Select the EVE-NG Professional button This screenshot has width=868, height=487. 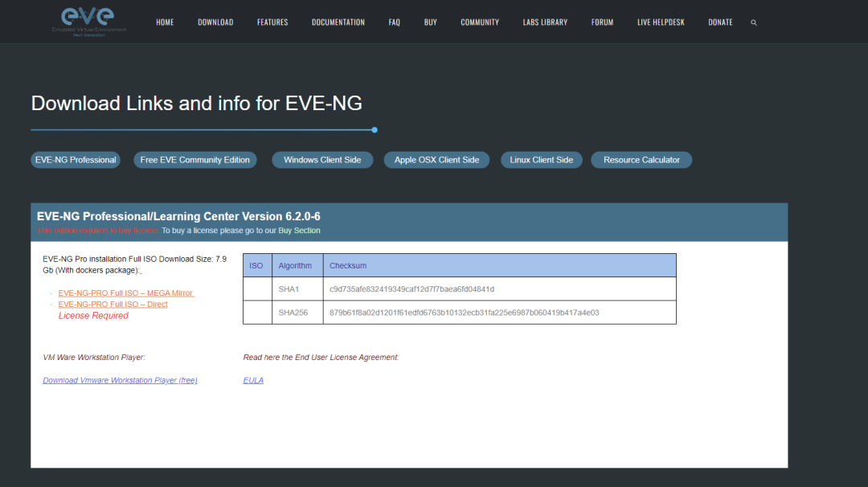coord(76,160)
